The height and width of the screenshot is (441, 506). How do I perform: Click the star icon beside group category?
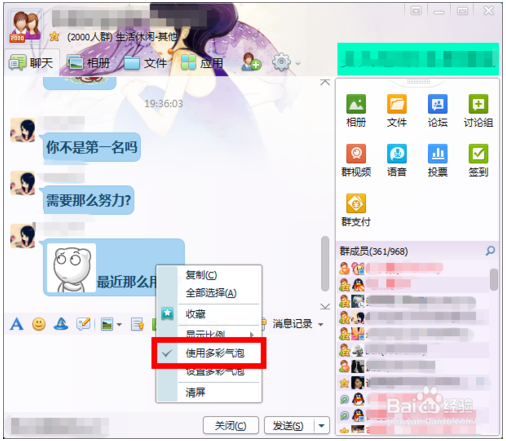[54, 36]
